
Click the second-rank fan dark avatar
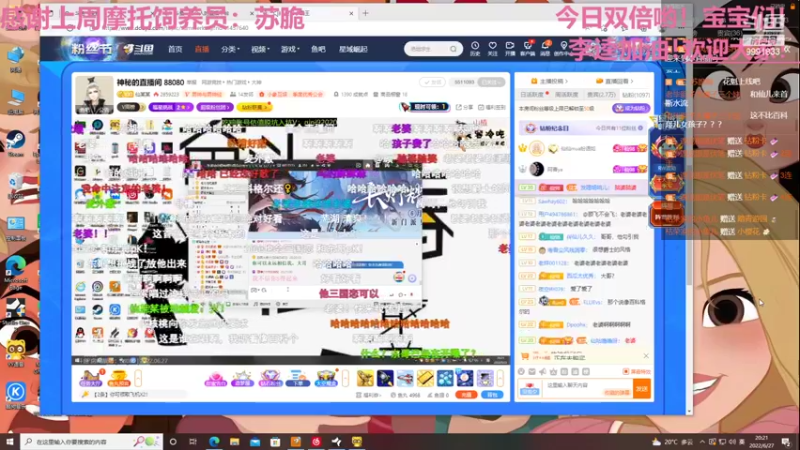point(536,169)
